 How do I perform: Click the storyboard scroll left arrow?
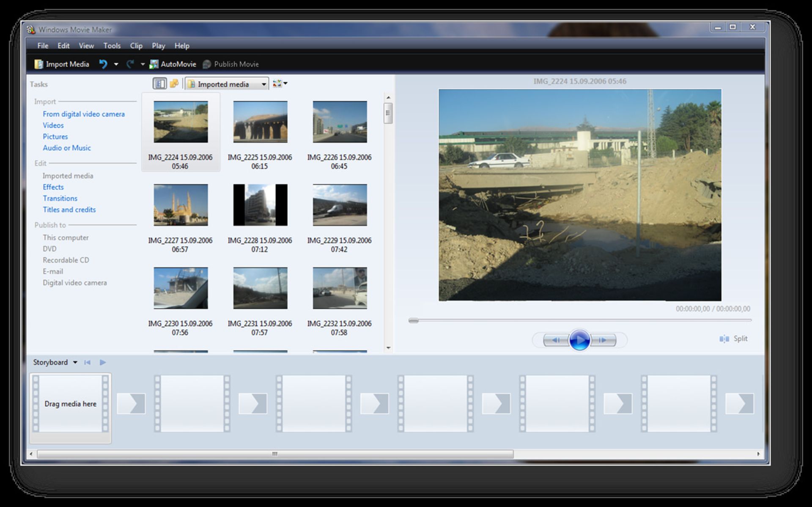coord(31,454)
